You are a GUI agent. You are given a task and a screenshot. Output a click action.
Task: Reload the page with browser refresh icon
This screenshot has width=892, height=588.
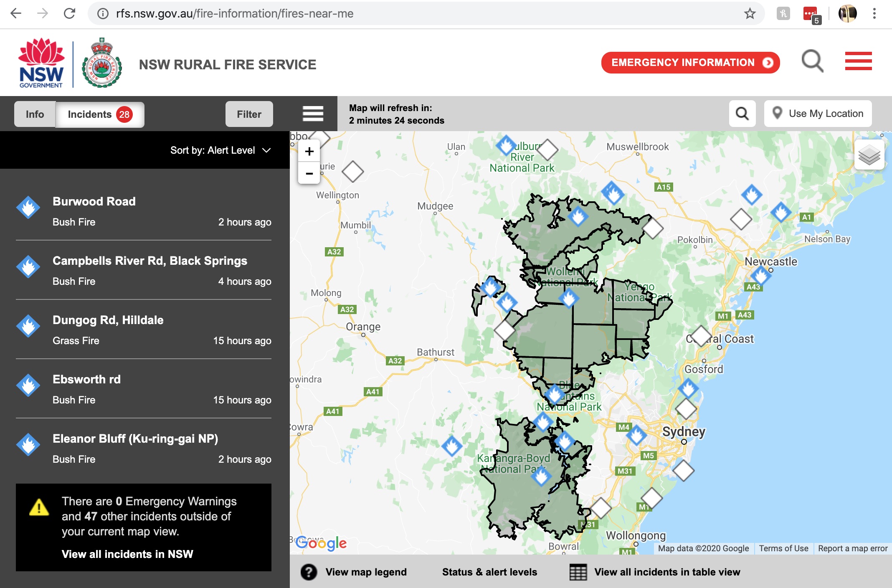69,14
